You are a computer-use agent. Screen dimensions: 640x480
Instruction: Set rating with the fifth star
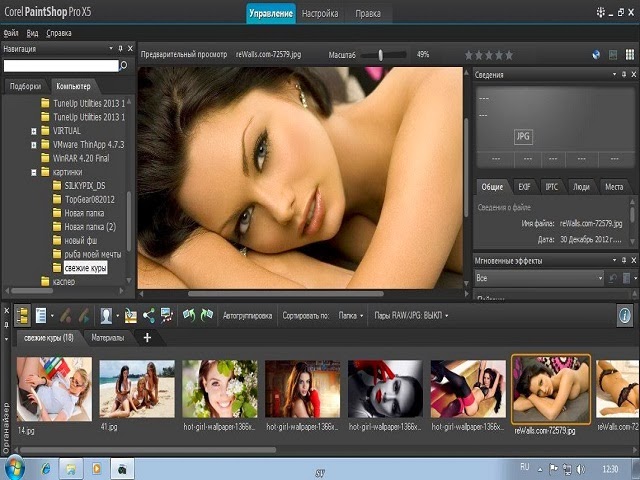tap(509, 55)
